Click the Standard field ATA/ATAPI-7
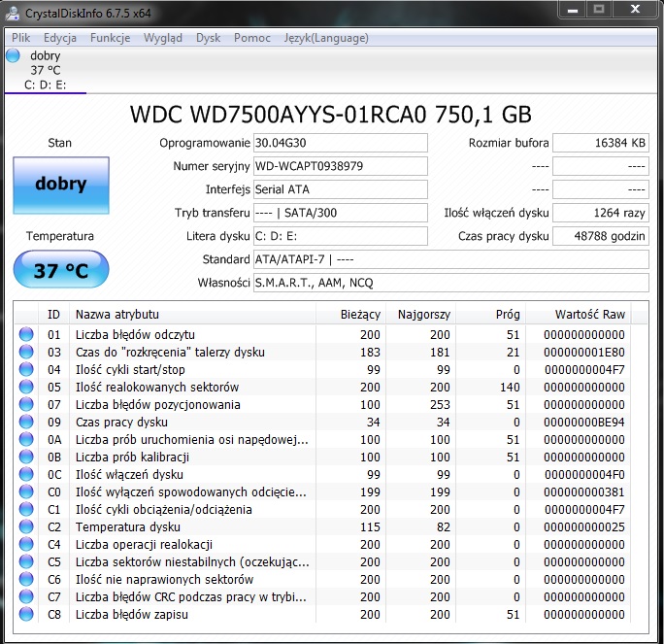This screenshot has width=664, height=644. click(451, 259)
